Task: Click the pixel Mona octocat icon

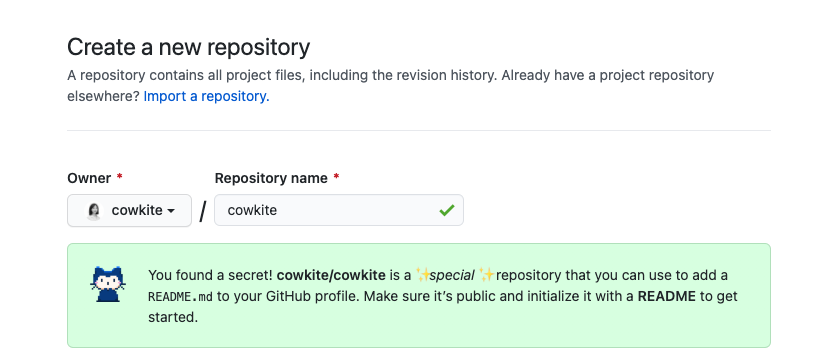Action: [x=108, y=284]
